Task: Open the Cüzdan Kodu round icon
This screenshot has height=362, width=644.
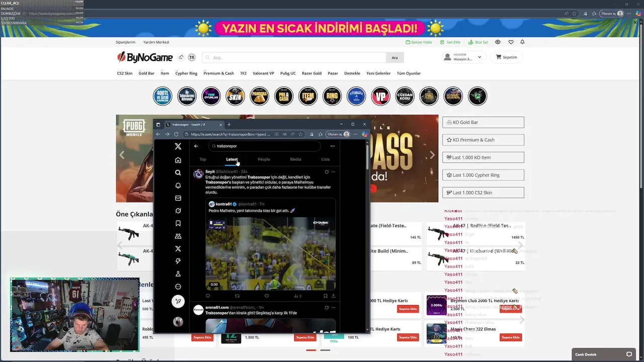Action: 405,96
